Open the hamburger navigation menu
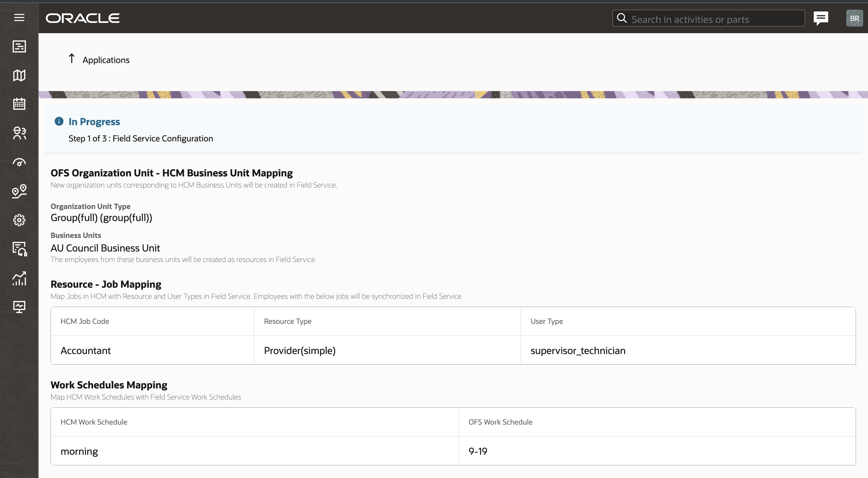Screen dimensions: 868x478 coord(19,17)
